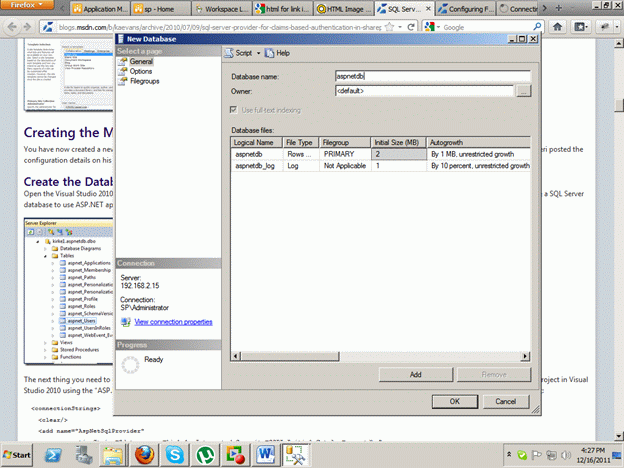This screenshot has width=624, height=468.
Task: Open uTorrent from the taskbar
Action: coord(205,455)
